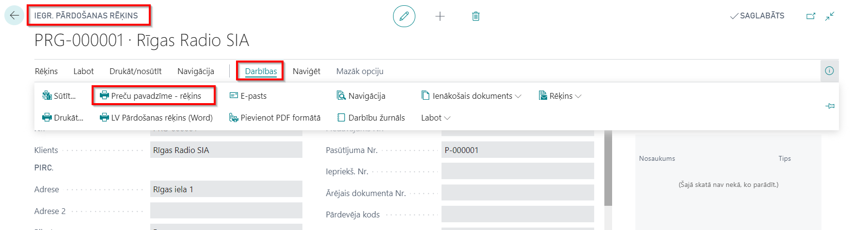Select the Naviģēt tab
This screenshot has width=868, height=230.
point(306,71)
